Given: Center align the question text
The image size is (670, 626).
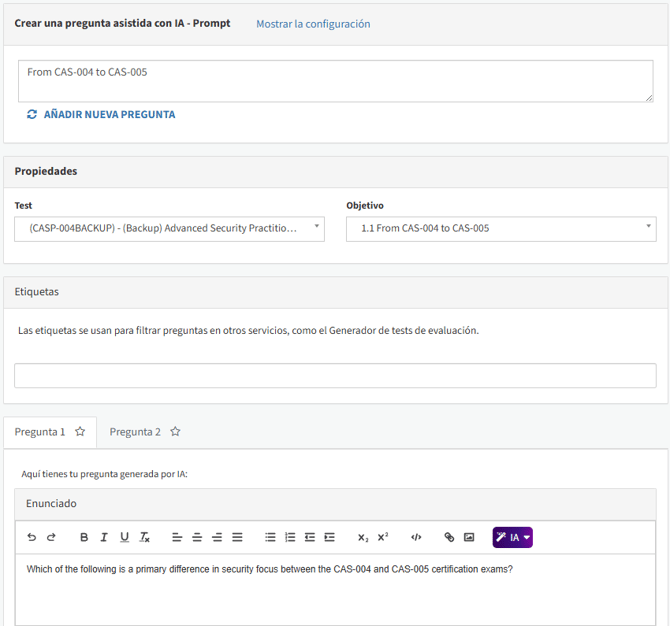Looking at the screenshot, I should click(x=197, y=537).
